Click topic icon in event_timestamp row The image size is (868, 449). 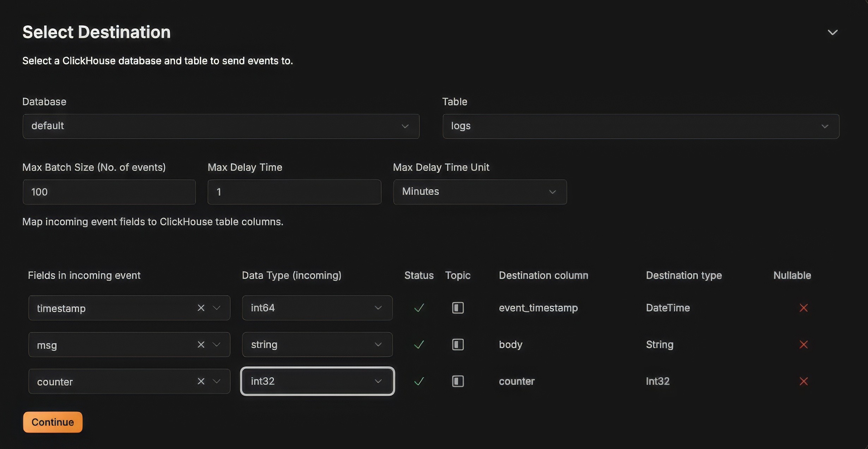[x=458, y=308]
